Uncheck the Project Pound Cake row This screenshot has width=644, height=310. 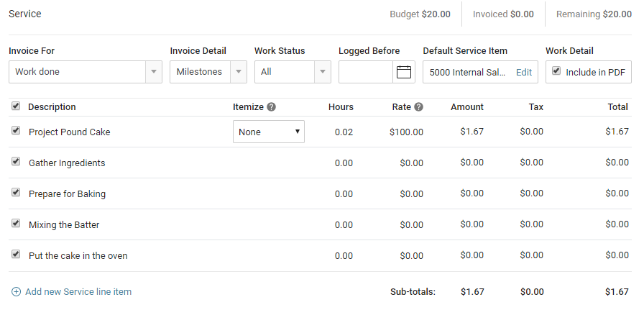16,131
